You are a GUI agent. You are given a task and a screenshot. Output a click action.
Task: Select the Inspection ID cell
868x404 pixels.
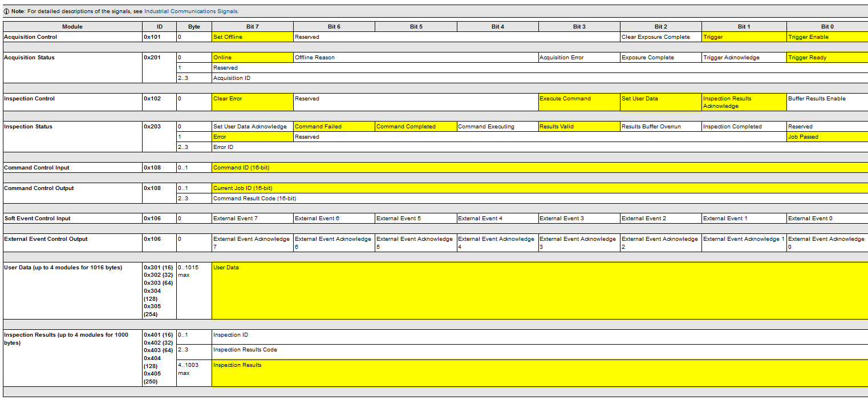click(x=540, y=337)
